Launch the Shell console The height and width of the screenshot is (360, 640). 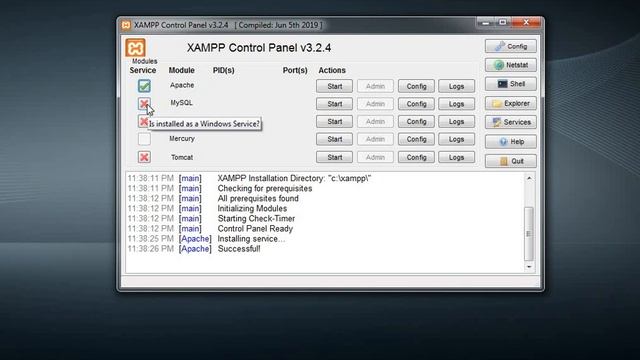(x=511, y=84)
